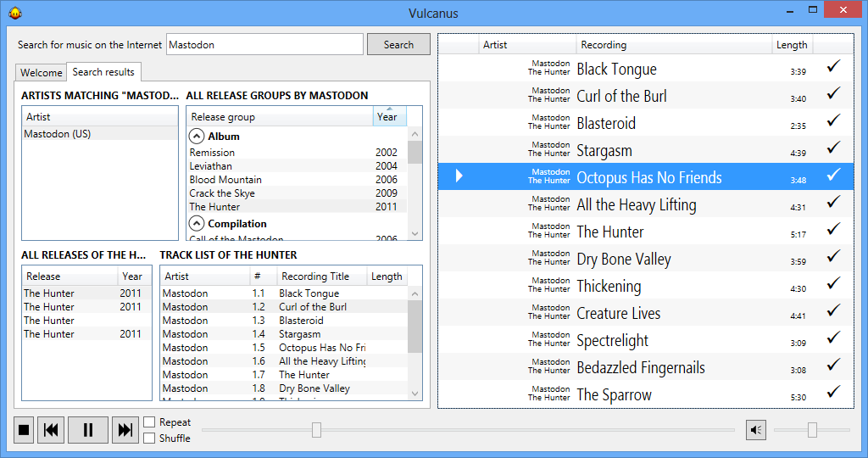868x458 pixels.
Task: Maximize the Vulcanus window
Action: point(813,10)
